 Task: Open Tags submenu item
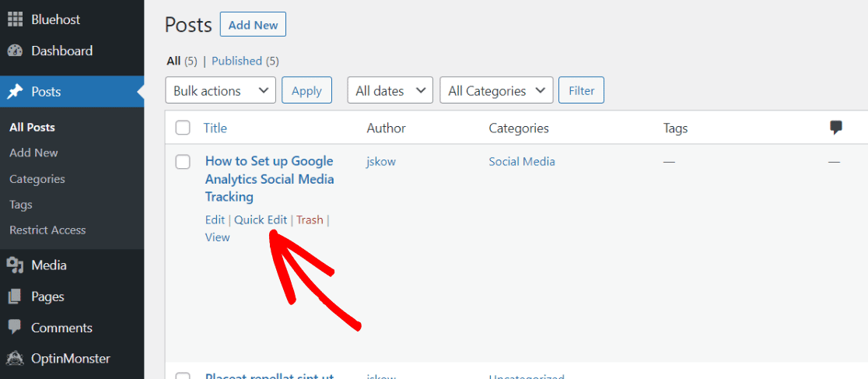[x=21, y=205]
